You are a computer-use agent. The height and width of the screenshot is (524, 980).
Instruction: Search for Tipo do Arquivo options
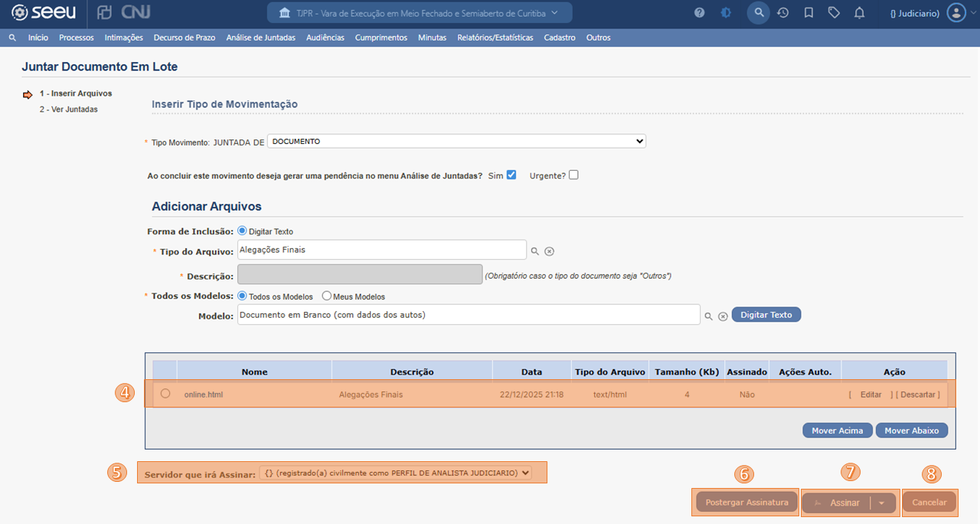535,251
